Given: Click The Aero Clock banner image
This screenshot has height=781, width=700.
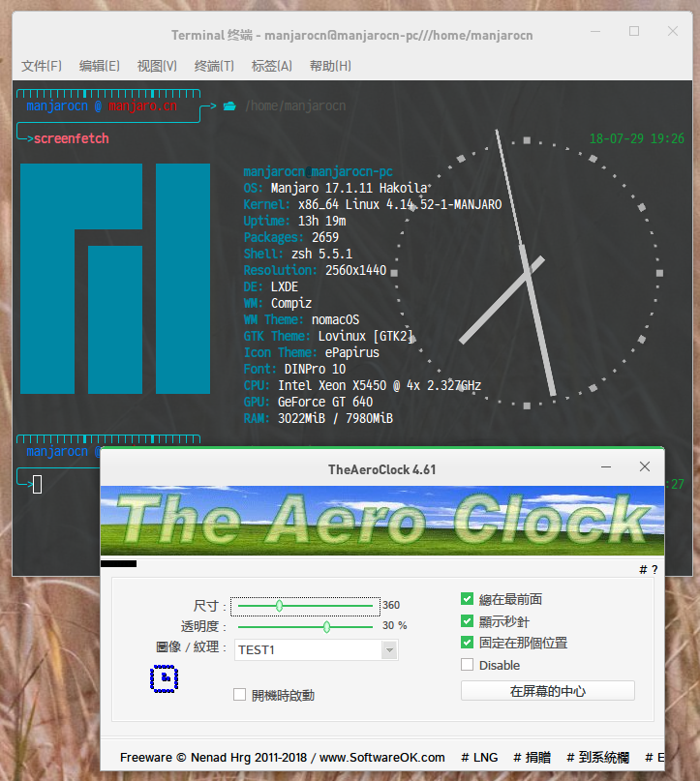Looking at the screenshot, I should coord(382,521).
